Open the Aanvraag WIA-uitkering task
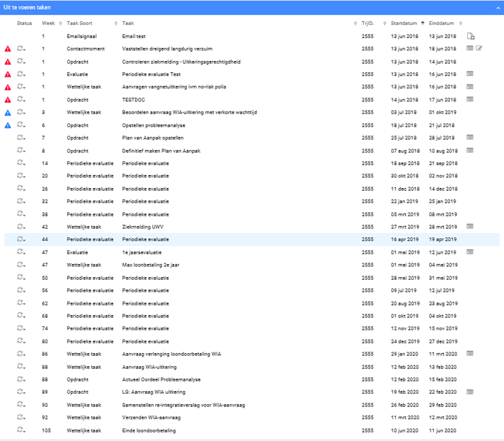This screenshot has width=504, height=441. [x=149, y=367]
